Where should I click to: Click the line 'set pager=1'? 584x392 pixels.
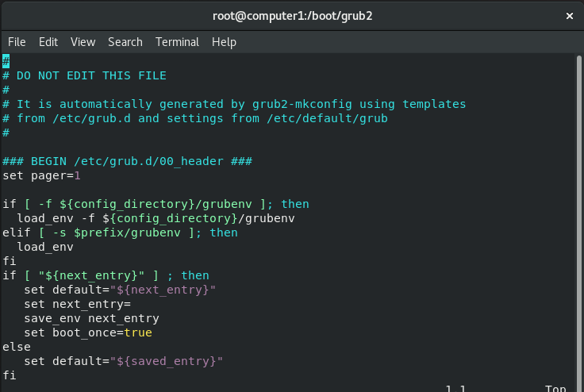tap(41, 176)
